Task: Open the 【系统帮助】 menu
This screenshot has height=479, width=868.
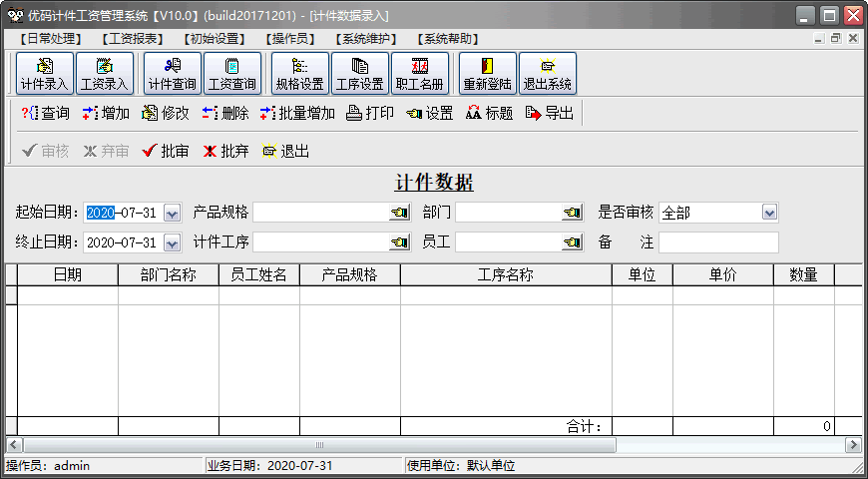Action: (x=448, y=39)
